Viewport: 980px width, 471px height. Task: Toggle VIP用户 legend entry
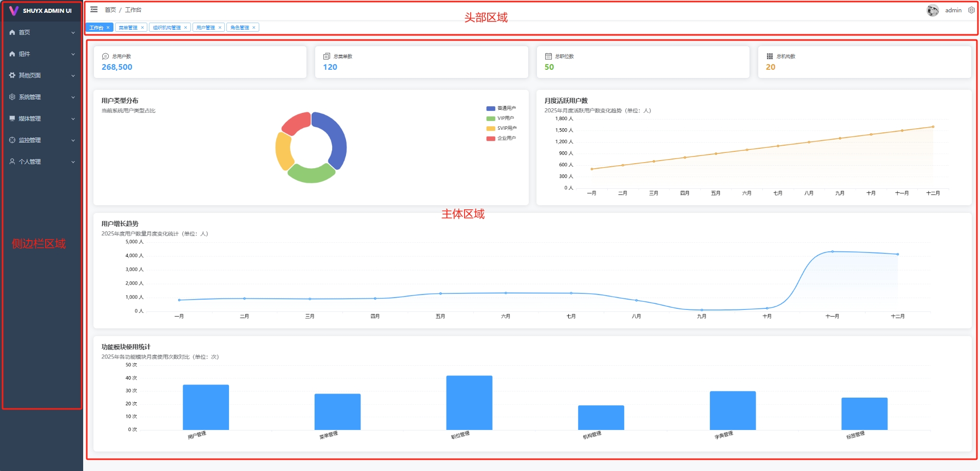point(501,119)
